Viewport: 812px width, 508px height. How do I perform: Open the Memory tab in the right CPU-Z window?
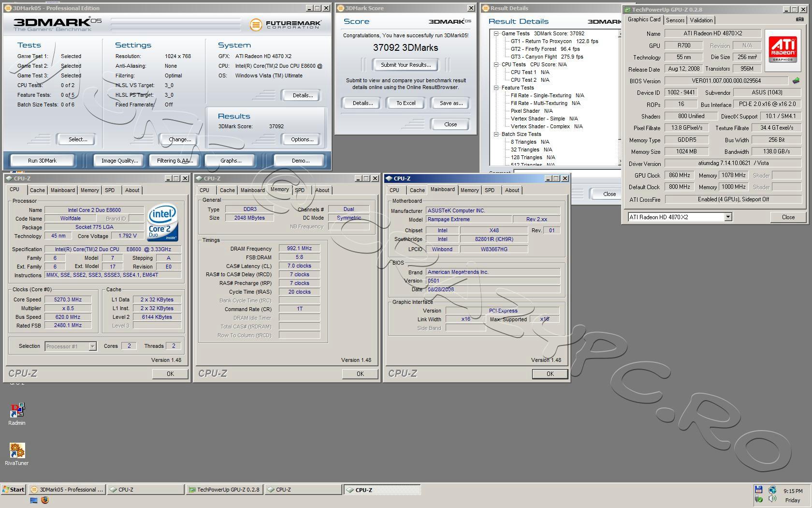tap(469, 190)
